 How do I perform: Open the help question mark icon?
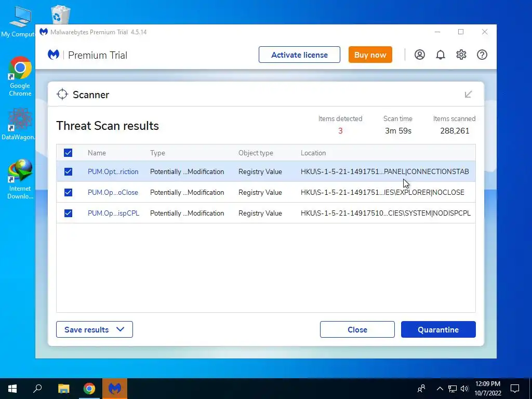point(482,55)
